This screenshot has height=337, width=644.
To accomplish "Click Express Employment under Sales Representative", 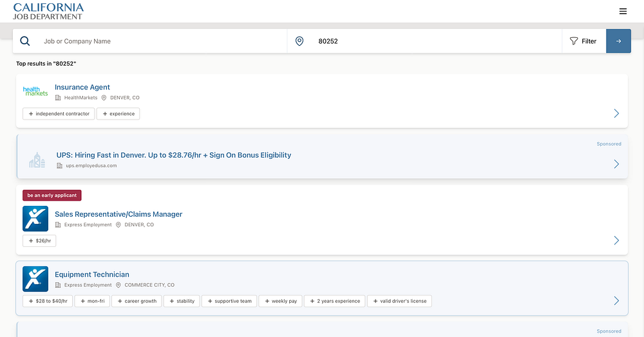I will 88,224.
